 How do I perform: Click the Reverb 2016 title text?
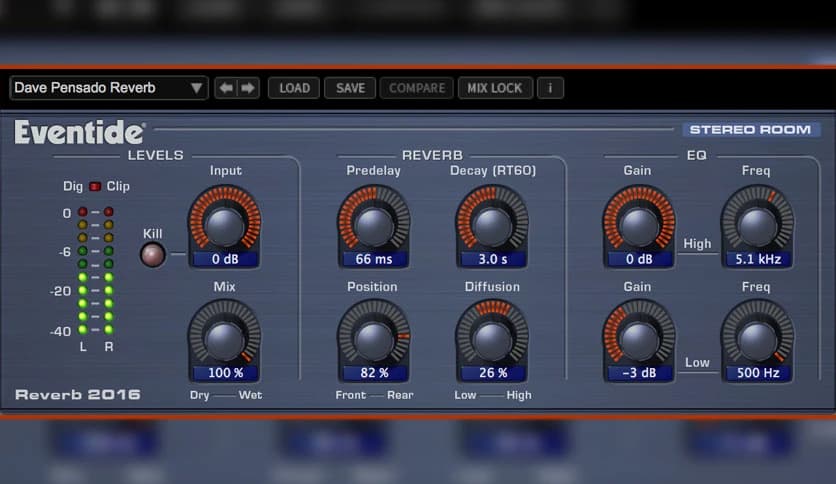78,394
